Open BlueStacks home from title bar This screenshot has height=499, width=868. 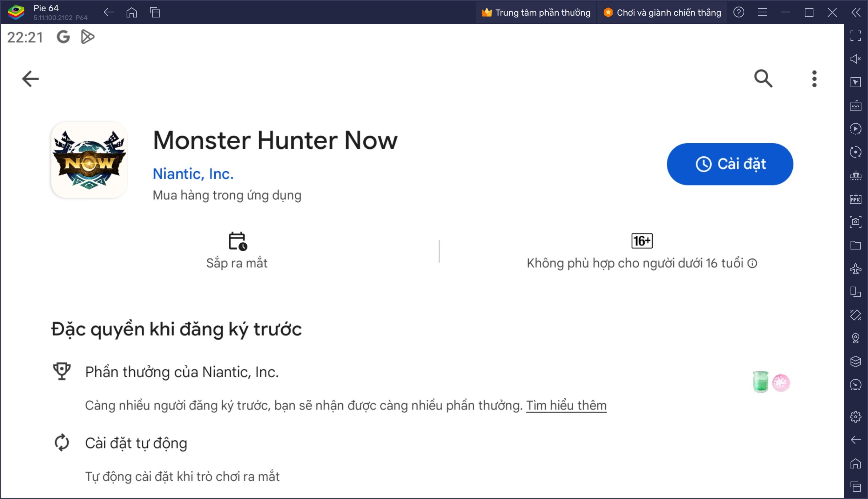click(x=132, y=12)
